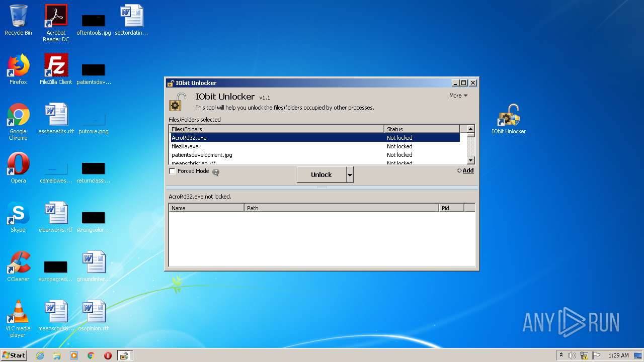Select assbenefits.rtf document icon

(56, 119)
